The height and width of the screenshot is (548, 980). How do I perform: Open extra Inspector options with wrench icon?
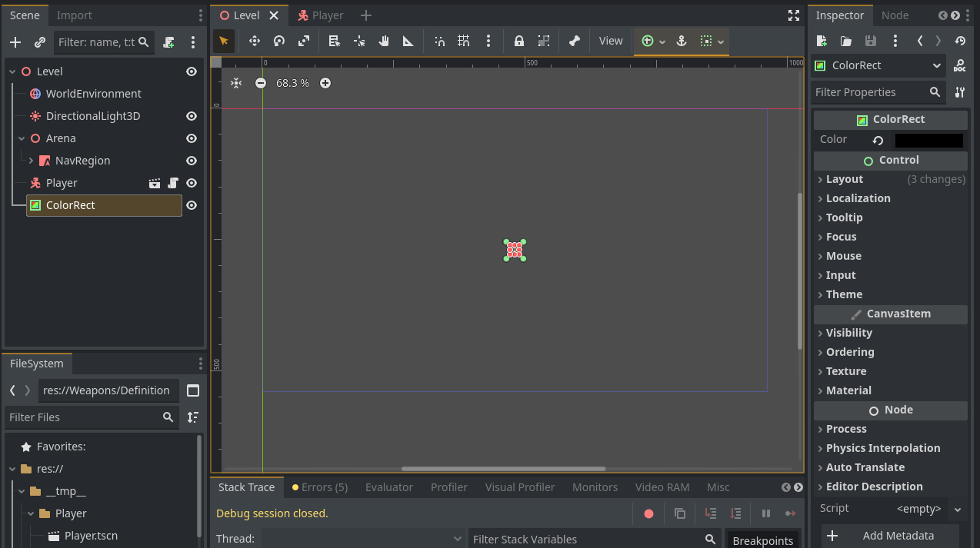959,92
